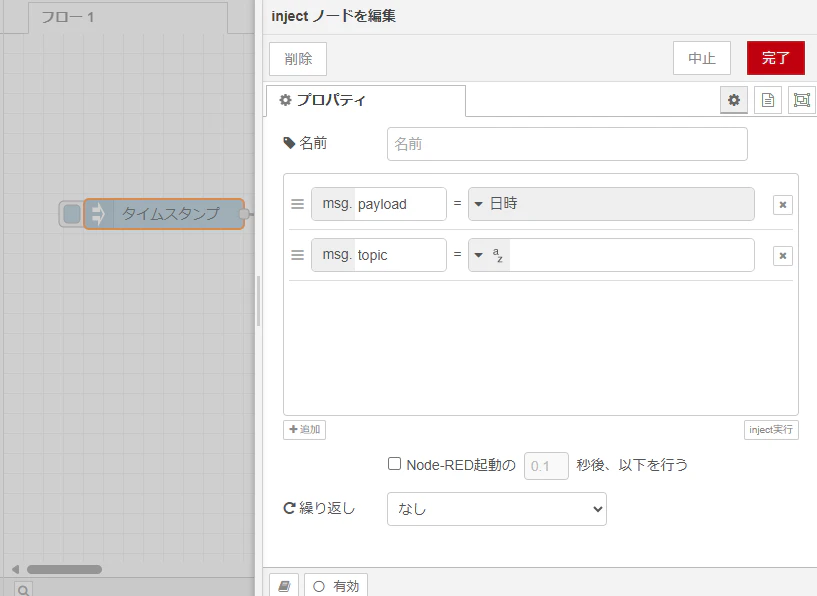The image size is (817, 596).
Task: Click the startup delay seconds field
Action: click(546, 466)
